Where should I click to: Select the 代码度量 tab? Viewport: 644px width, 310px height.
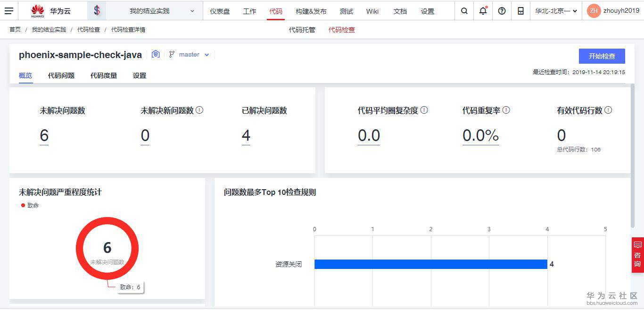[104, 75]
